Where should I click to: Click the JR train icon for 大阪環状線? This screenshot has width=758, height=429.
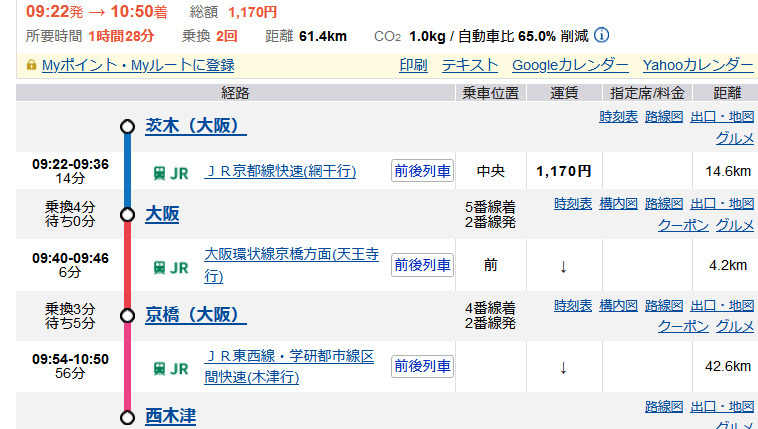(159, 267)
